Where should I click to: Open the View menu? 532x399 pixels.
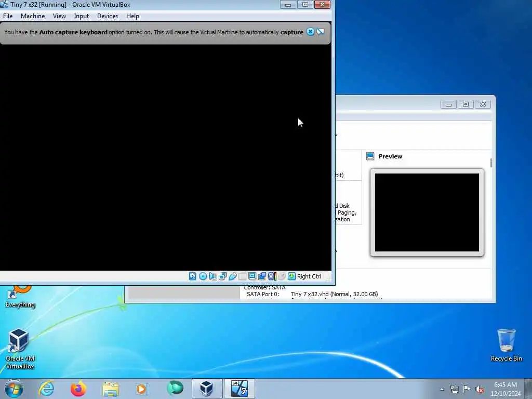tap(59, 16)
